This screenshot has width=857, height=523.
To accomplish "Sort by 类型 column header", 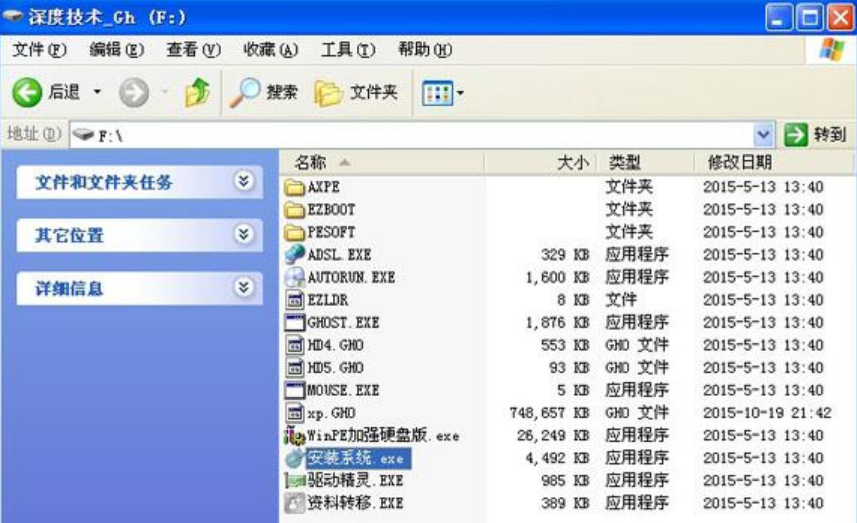I will pyautogui.click(x=646, y=162).
